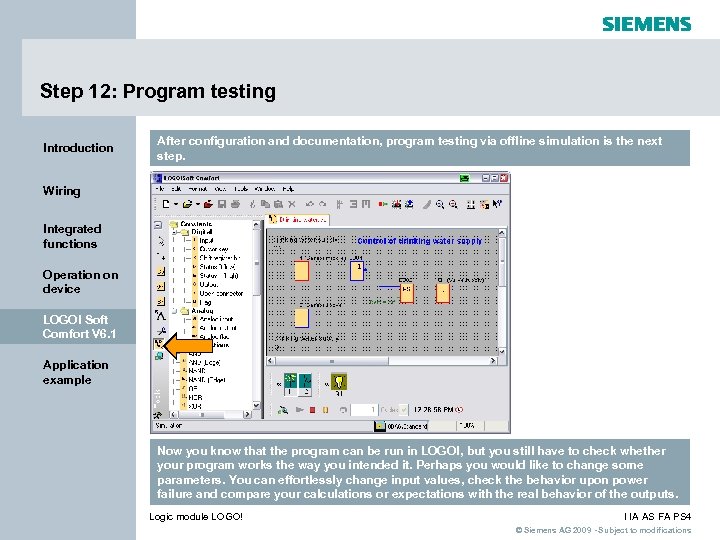The width and height of the screenshot is (720, 540).
Task: Click the Save diskette icon
Action: point(222,204)
